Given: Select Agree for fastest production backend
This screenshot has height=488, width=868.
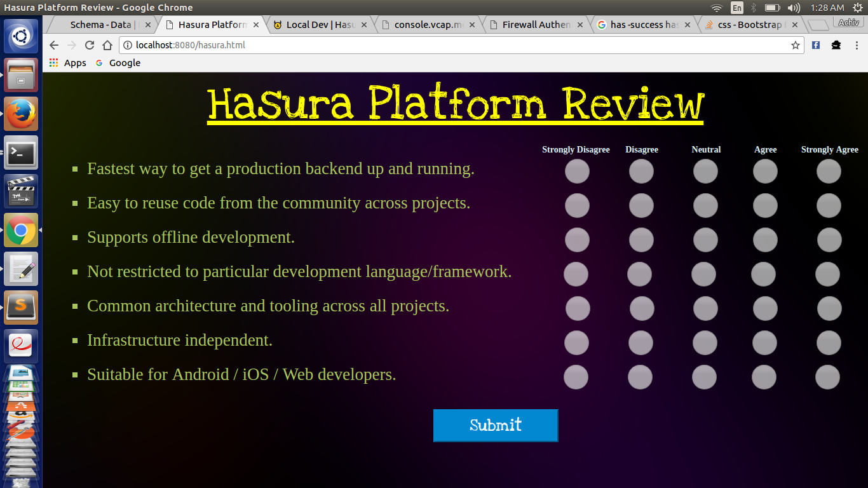Looking at the screenshot, I should tap(765, 172).
